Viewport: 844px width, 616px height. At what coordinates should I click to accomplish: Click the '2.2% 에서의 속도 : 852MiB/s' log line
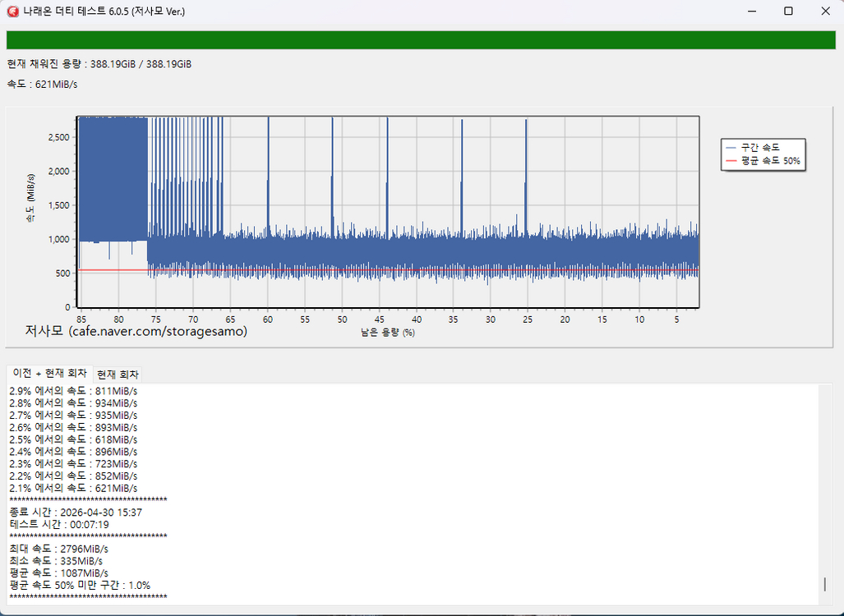pyautogui.click(x=73, y=476)
